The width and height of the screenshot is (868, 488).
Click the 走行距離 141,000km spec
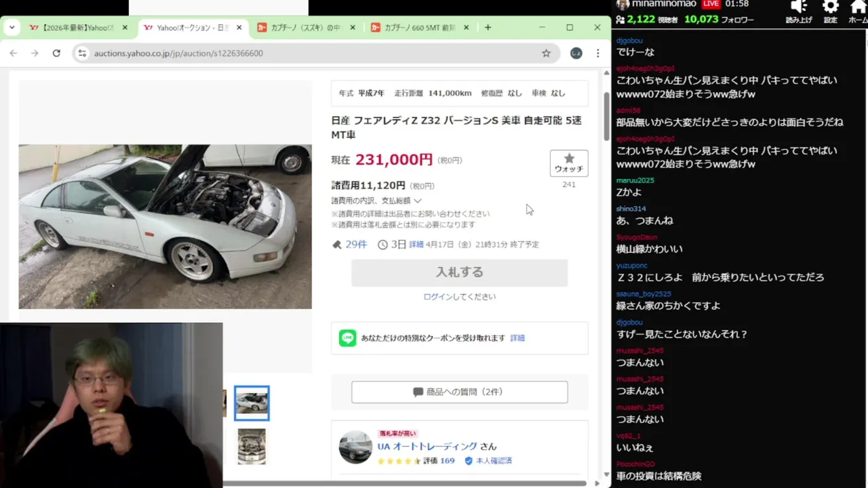tap(433, 94)
